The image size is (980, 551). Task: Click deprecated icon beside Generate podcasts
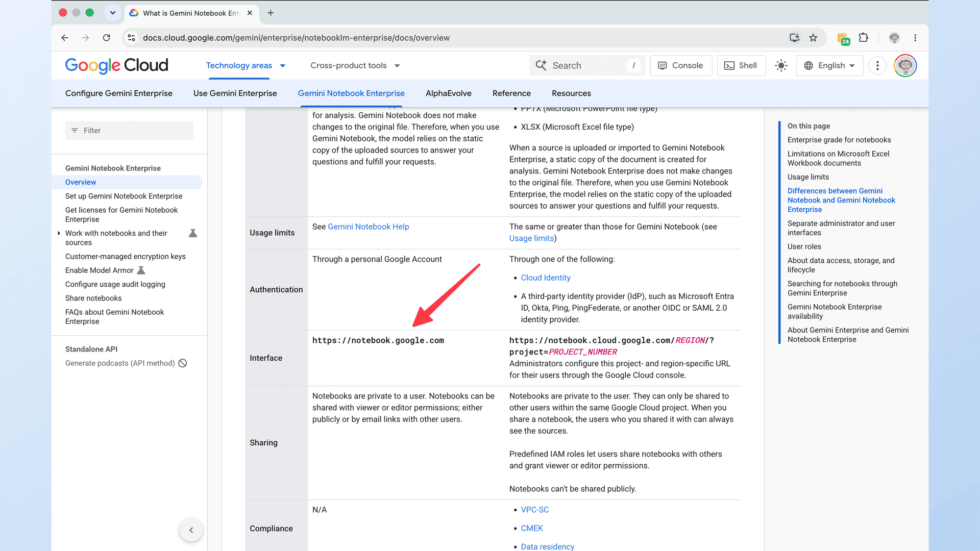pyautogui.click(x=183, y=363)
